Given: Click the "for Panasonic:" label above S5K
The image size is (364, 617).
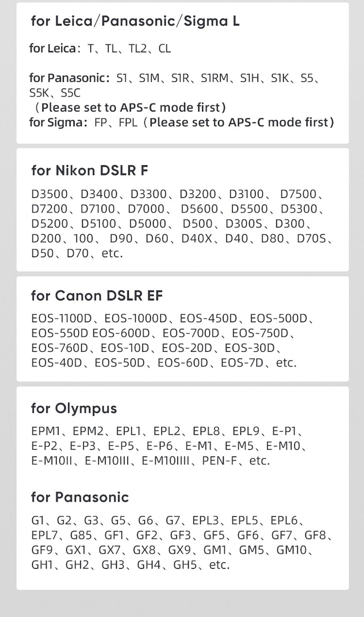Looking at the screenshot, I should pyautogui.click(x=69, y=78).
